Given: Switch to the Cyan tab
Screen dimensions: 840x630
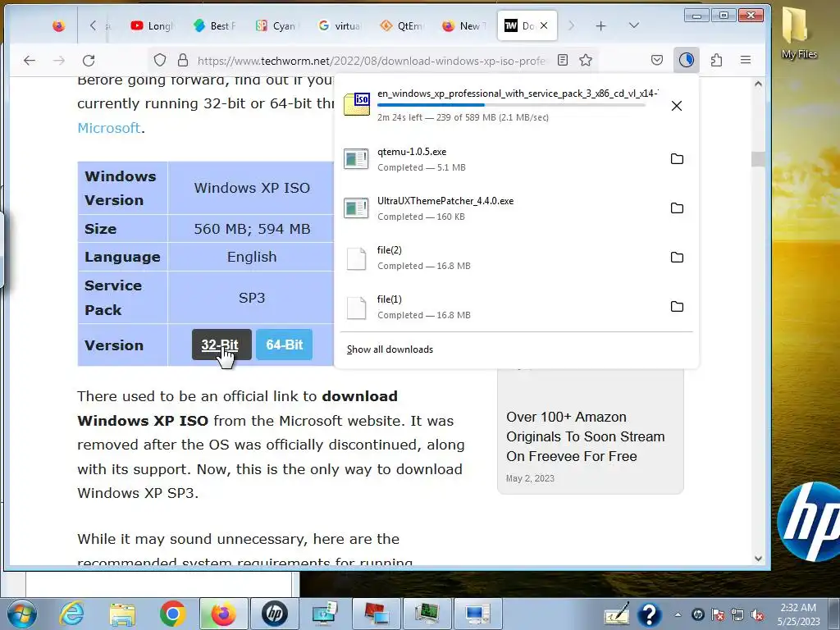Looking at the screenshot, I should pyautogui.click(x=276, y=25).
